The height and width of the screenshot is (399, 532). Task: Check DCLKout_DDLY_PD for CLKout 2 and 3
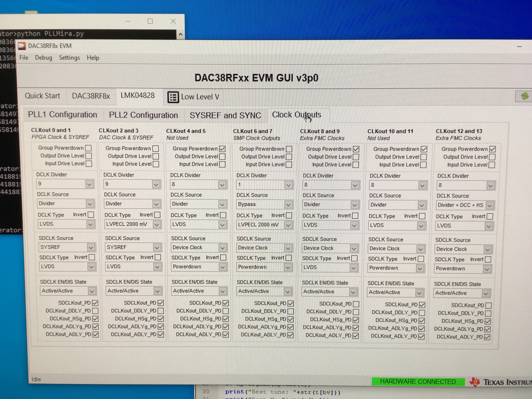[161, 311]
